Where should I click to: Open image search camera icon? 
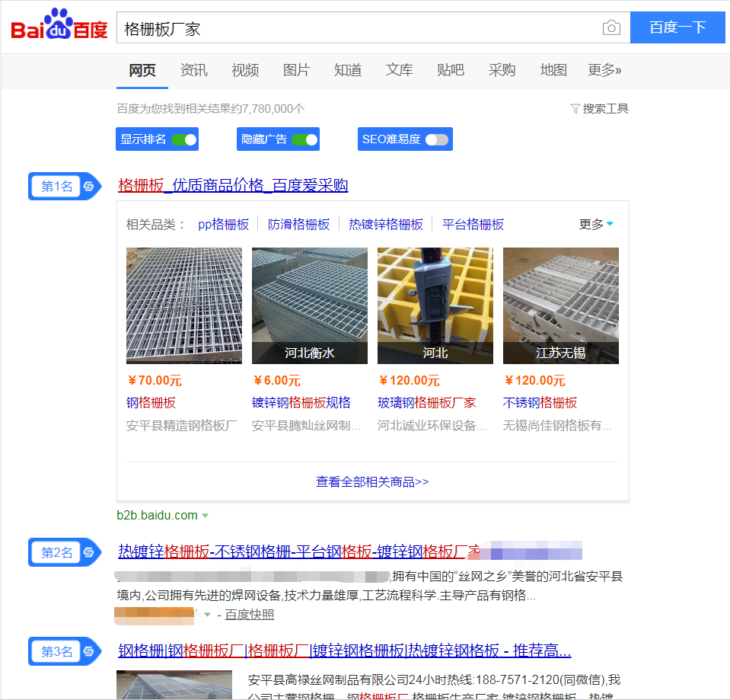click(611, 28)
